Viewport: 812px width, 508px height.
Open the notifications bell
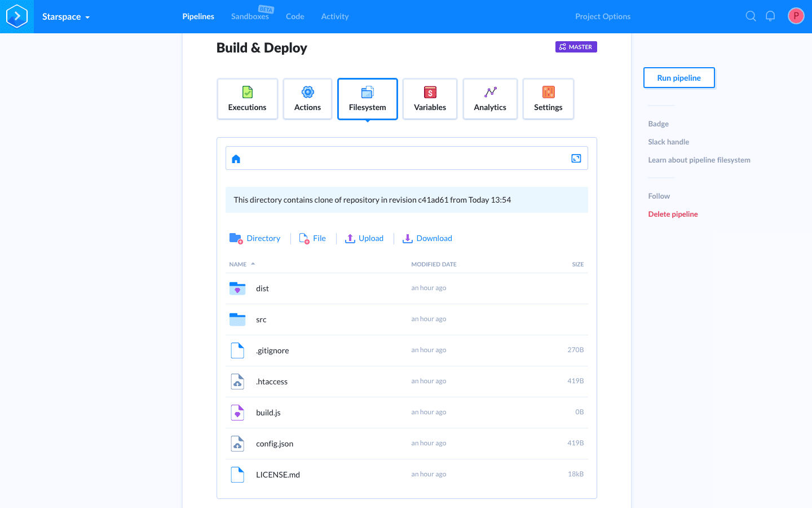coord(770,16)
